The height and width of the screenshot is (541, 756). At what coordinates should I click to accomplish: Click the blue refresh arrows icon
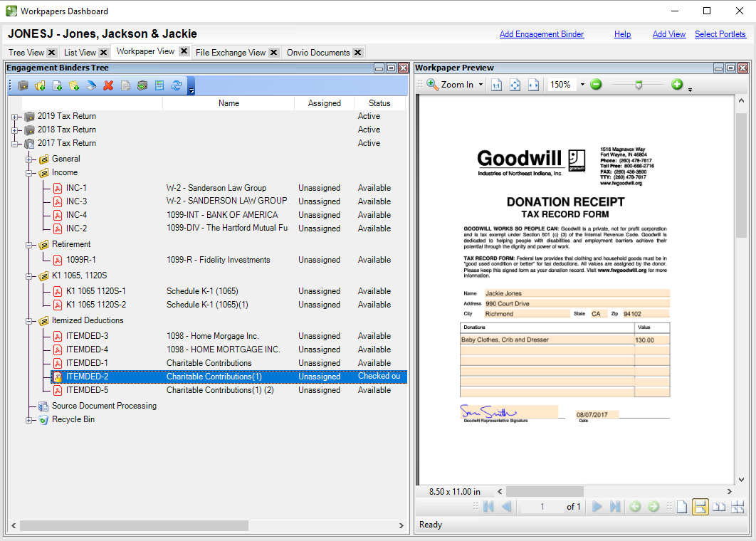[177, 85]
